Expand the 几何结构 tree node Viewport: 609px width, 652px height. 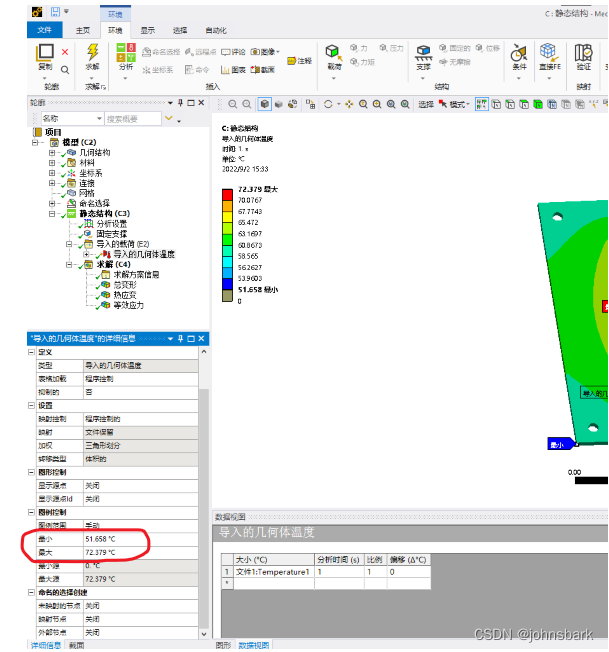pyautogui.click(x=52, y=153)
